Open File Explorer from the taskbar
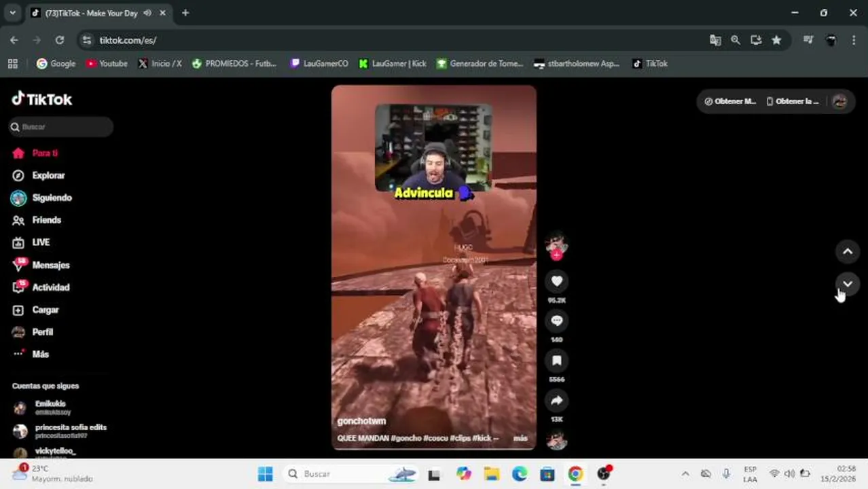 pos(492,474)
